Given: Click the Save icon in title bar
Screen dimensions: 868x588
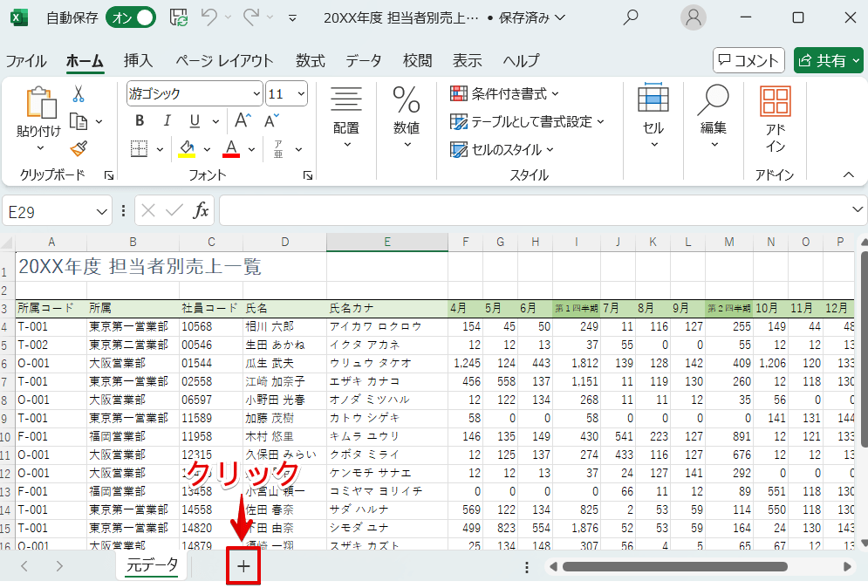Looking at the screenshot, I should click(x=178, y=17).
